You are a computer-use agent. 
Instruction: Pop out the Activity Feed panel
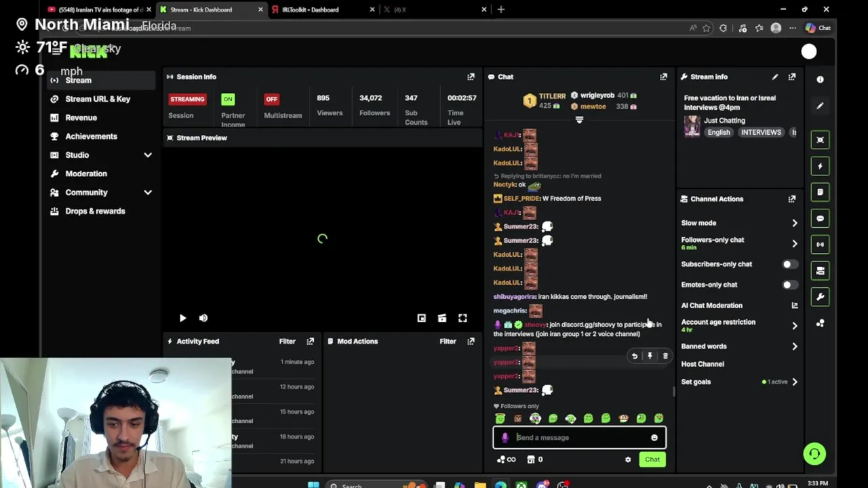tap(310, 341)
